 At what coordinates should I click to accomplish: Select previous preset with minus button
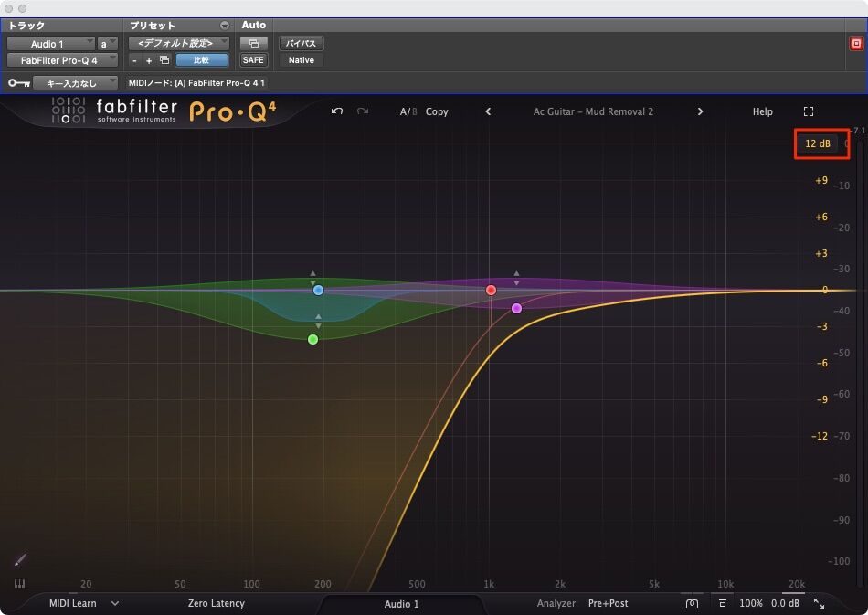[x=134, y=60]
